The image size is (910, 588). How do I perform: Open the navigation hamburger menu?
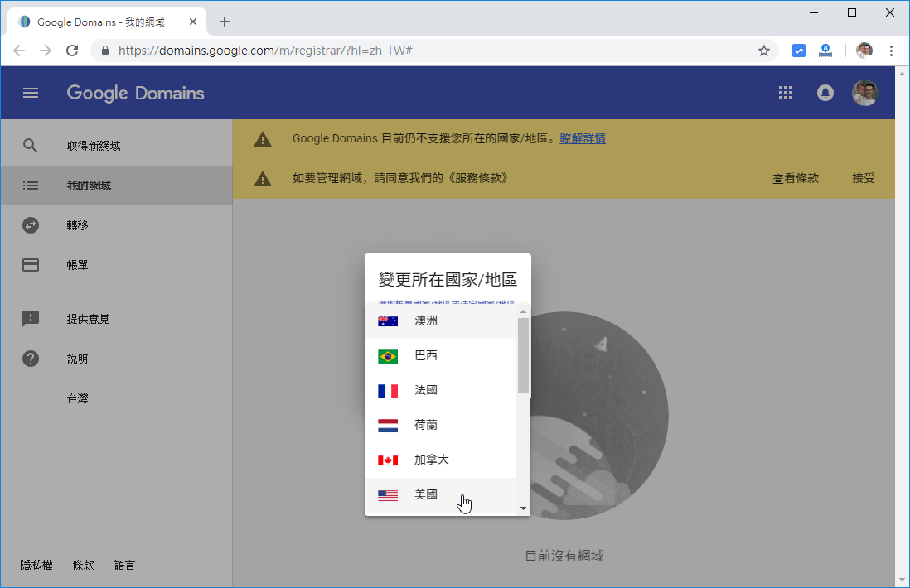[31, 93]
